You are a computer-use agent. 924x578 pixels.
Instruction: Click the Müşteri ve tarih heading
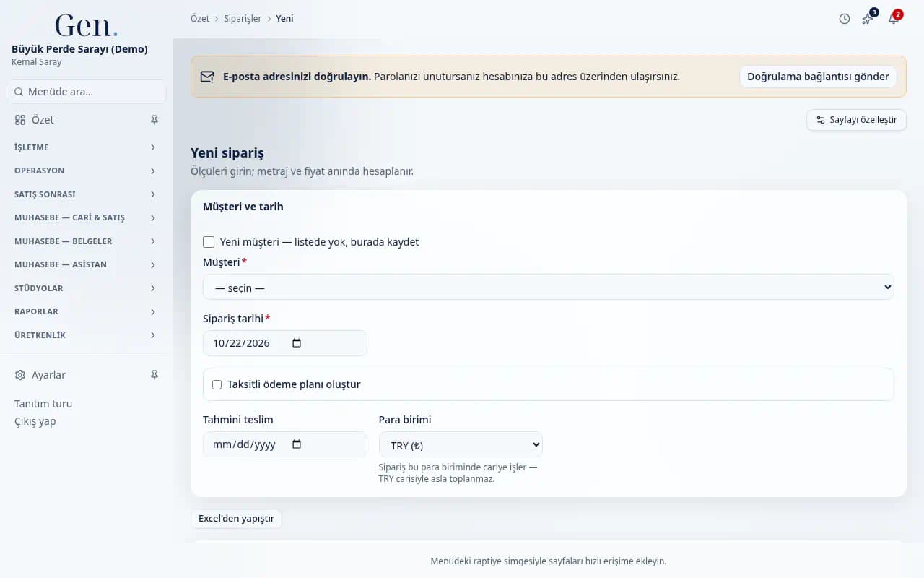(x=243, y=207)
